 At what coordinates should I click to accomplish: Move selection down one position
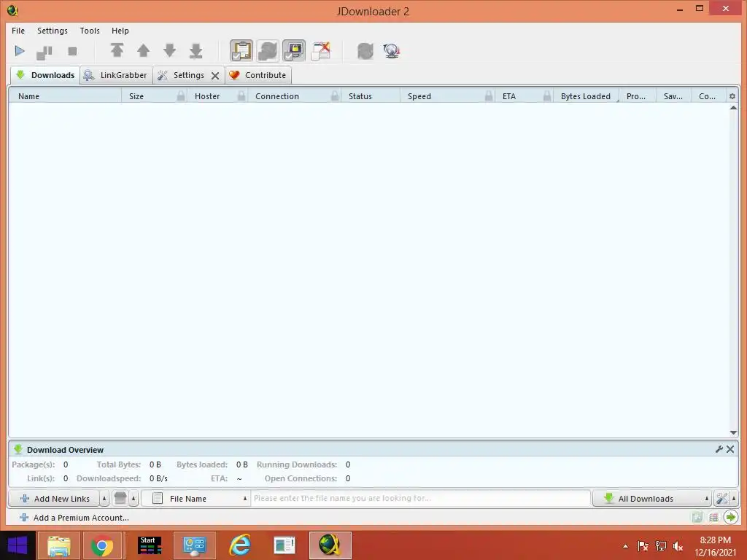[x=169, y=50]
